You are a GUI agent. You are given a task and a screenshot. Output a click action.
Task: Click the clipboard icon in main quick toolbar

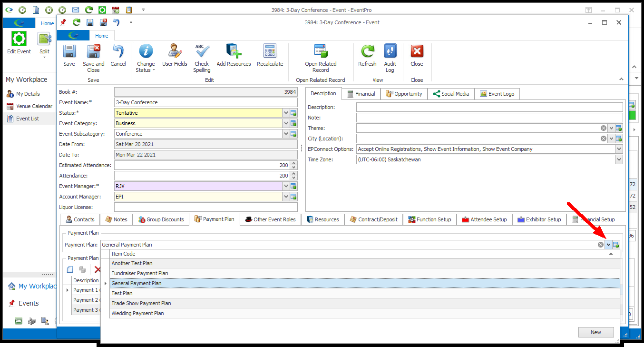[x=129, y=10]
